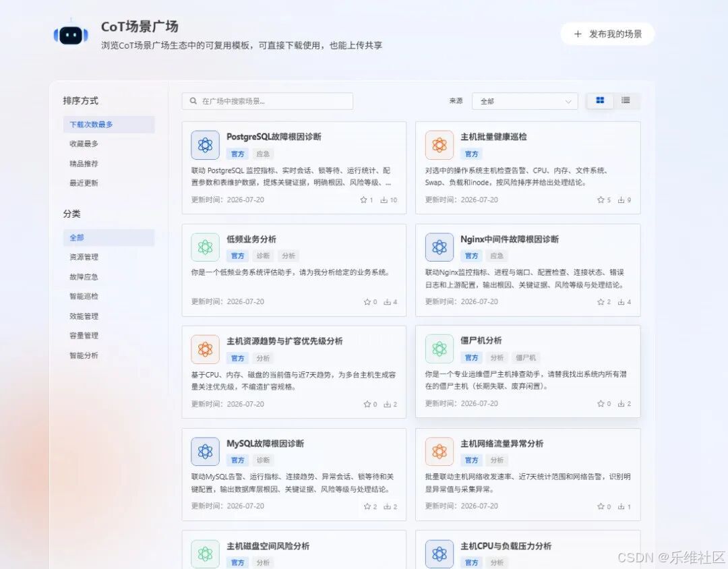Download the Nginx中间件故障根因诊断 scenario

tap(621, 302)
